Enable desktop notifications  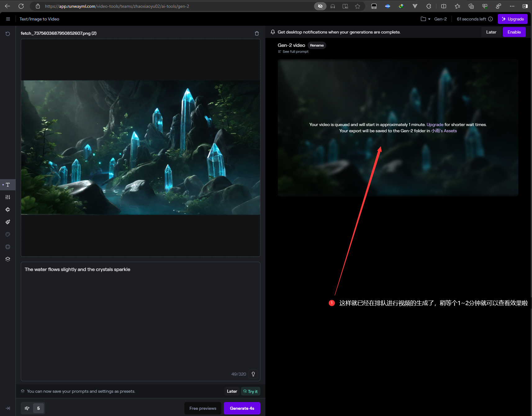coord(514,32)
